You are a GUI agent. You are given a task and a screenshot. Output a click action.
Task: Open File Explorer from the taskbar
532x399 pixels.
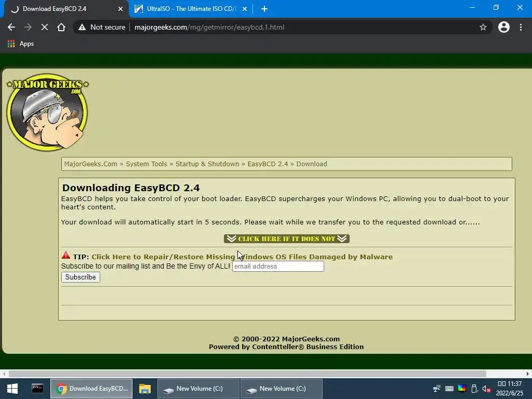click(x=144, y=389)
